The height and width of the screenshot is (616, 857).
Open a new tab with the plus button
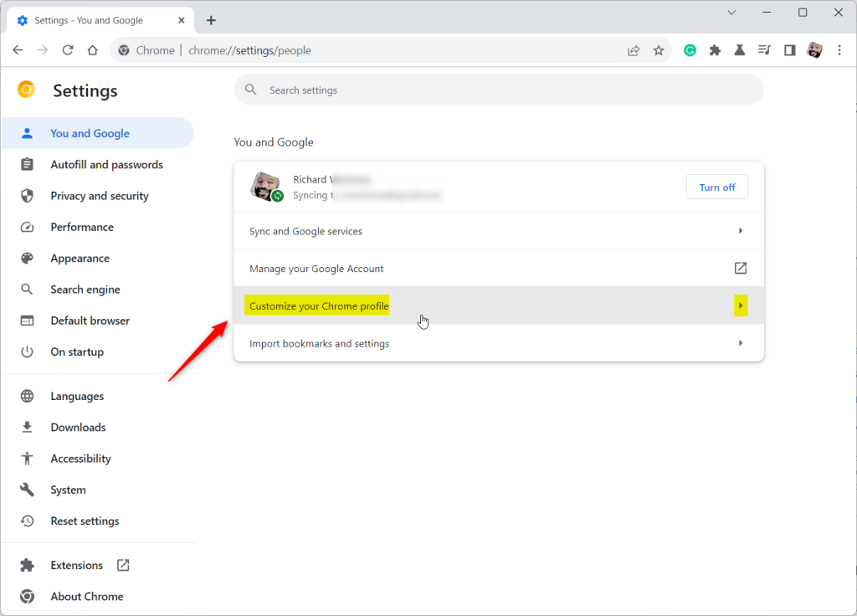click(x=211, y=20)
